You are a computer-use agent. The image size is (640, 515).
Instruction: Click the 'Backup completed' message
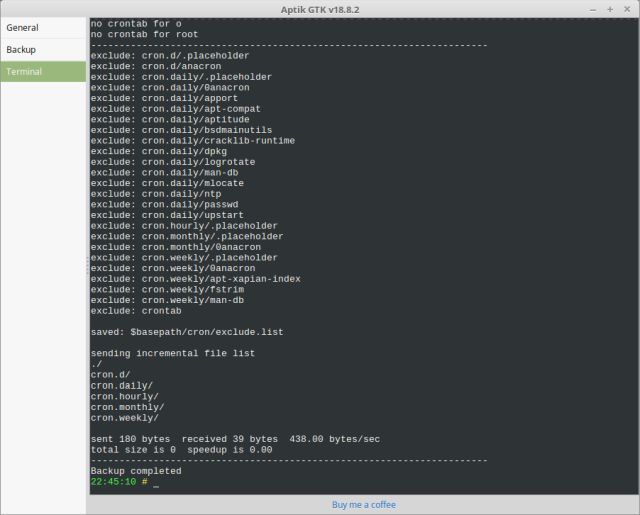(136, 471)
